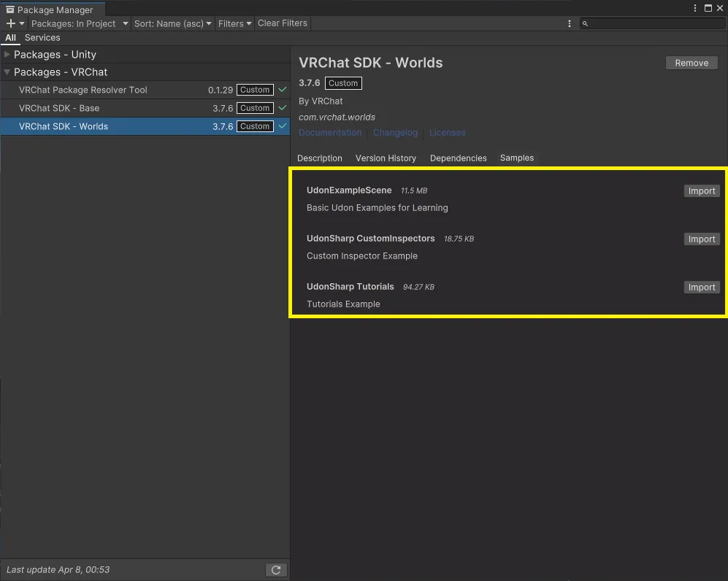Click the search magnifier icon
Viewport: 728px width, 581px height.
coord(585,23)
